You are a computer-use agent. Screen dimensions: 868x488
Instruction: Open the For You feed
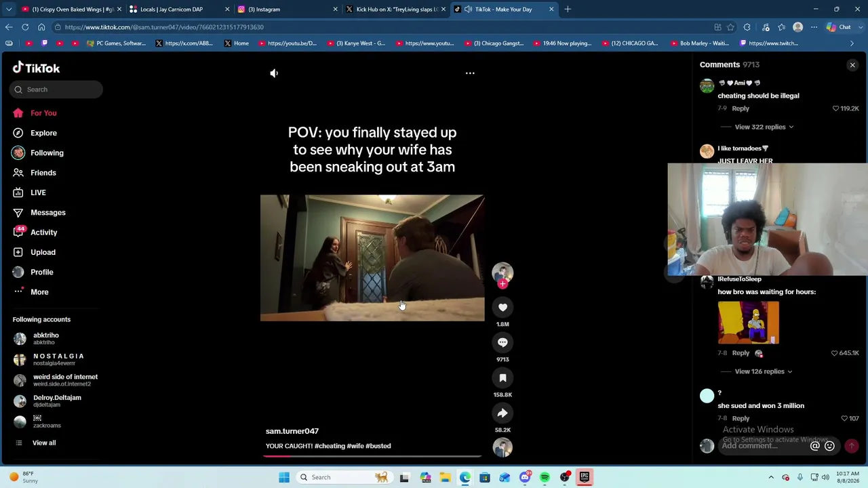click(43, 113)
